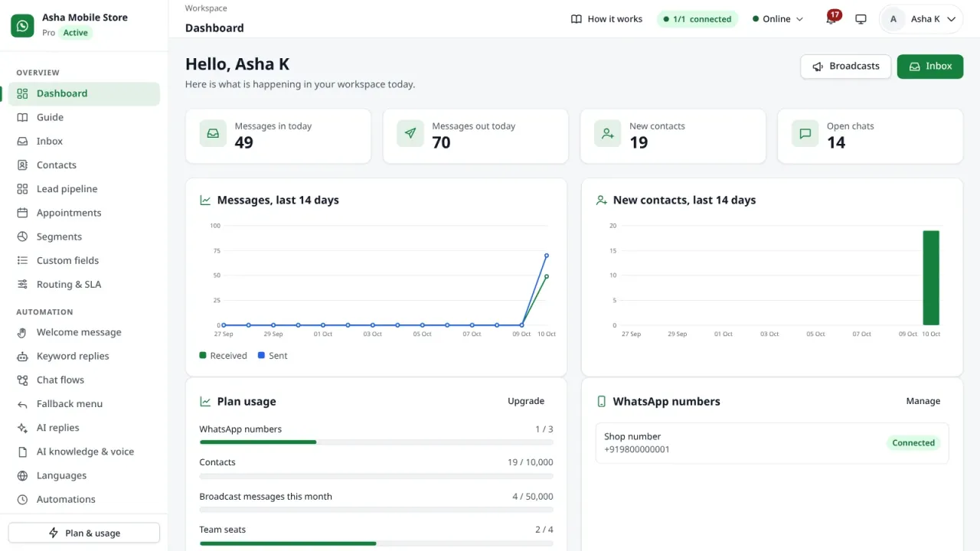Click Upgrade in Plan usage
Viewport: 980px width, 551px height.
click(x=526, y=401)
